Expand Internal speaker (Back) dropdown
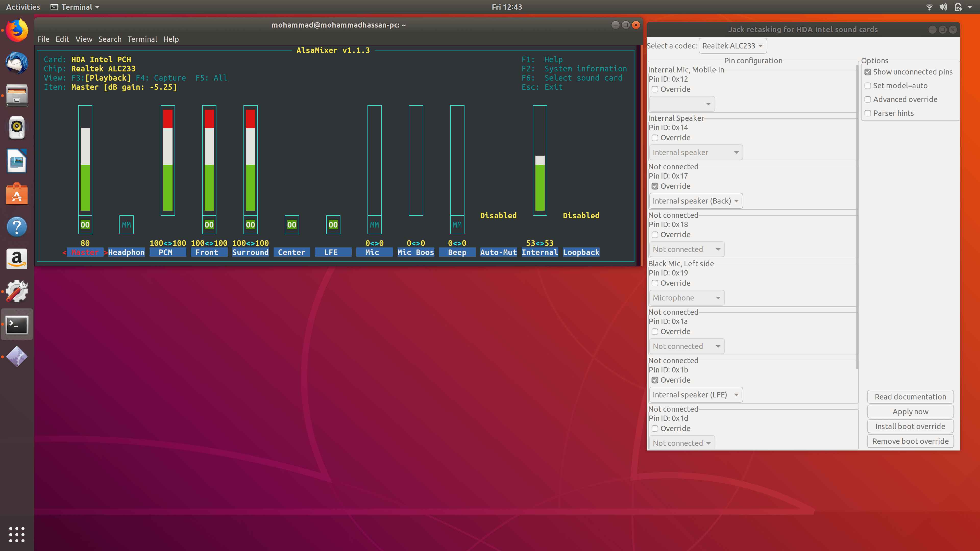 (x=695, y=201)
